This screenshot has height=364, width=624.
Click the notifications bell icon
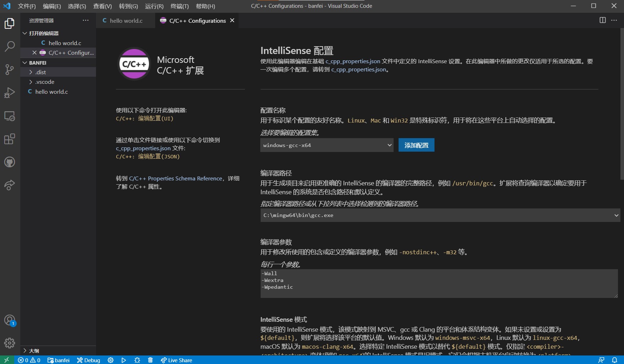click(614, 360)
